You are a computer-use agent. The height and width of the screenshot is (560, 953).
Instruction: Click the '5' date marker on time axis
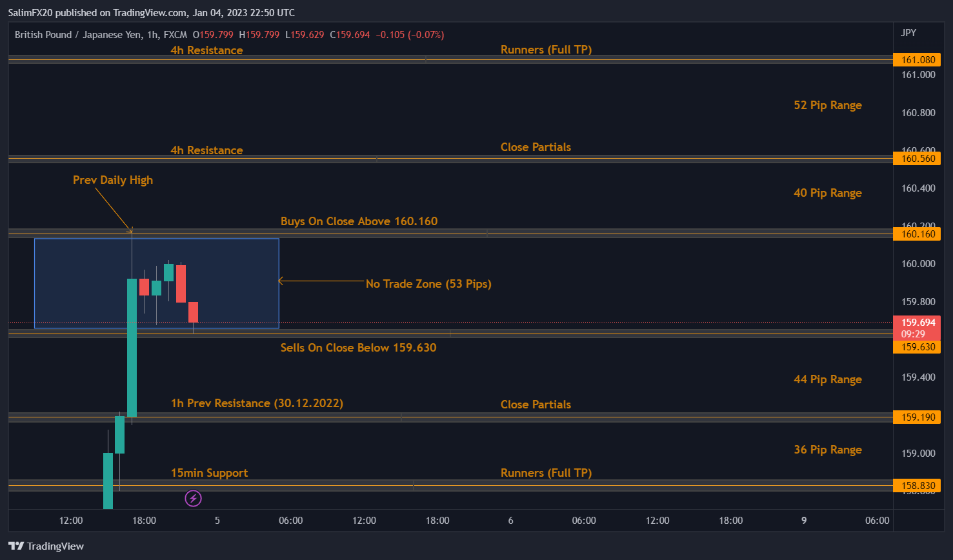coord(217,521)
